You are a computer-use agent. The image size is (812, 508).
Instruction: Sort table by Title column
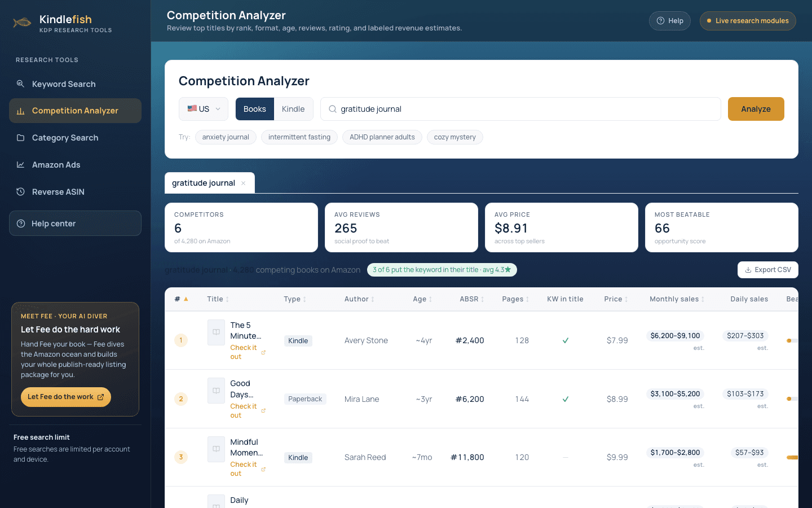[218, 299]
